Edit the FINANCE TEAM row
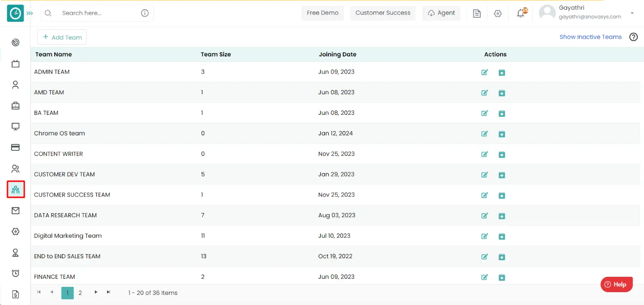 point(485,277)
